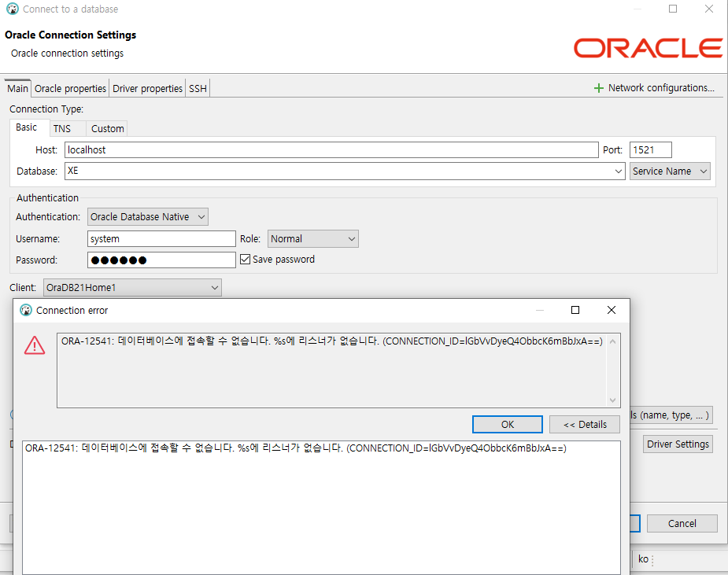
Task: Select the Custom connection type tab
Action: click(x=107, y=128)
